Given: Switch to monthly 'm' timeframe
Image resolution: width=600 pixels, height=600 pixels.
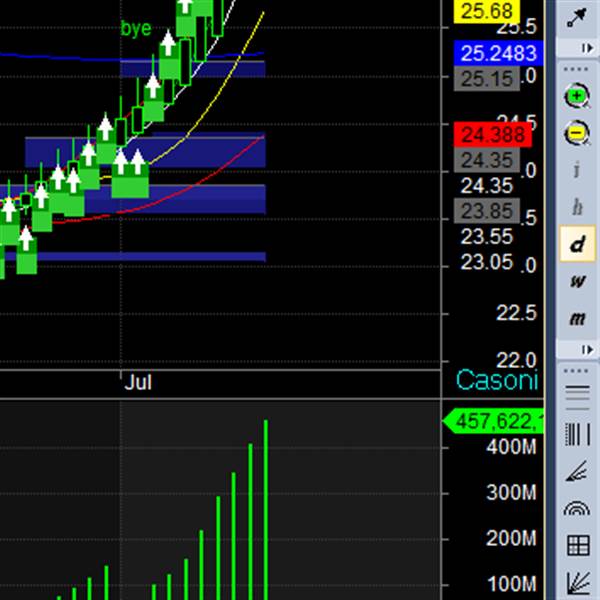Looking at the screenshot, I should point(577,318).
